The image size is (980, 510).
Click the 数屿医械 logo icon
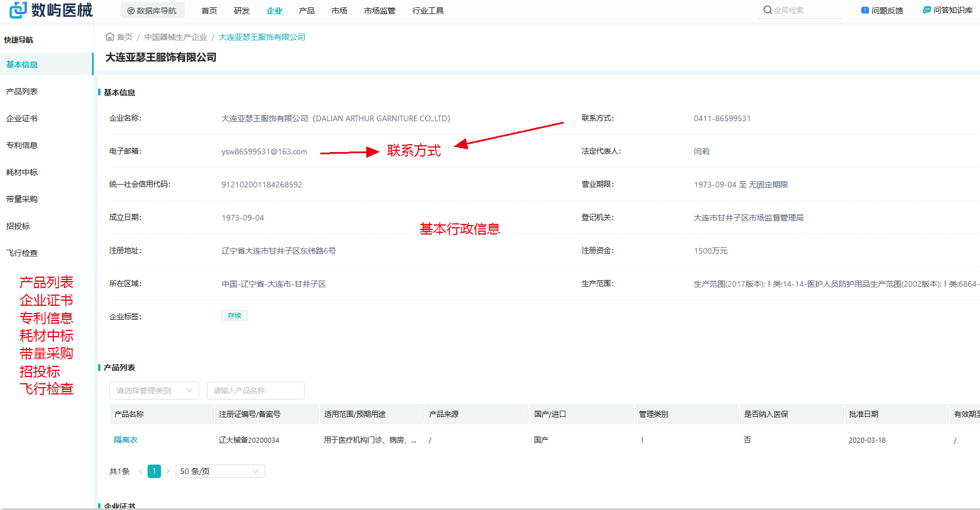tap(18, 10)
